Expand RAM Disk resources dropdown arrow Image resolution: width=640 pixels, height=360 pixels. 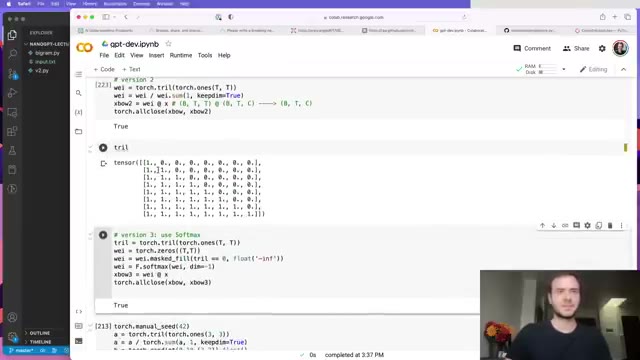(x=564, y=69)
